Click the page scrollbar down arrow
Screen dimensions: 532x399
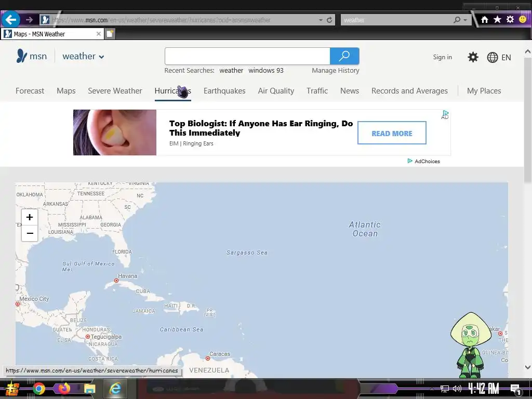tap(528, 367)
